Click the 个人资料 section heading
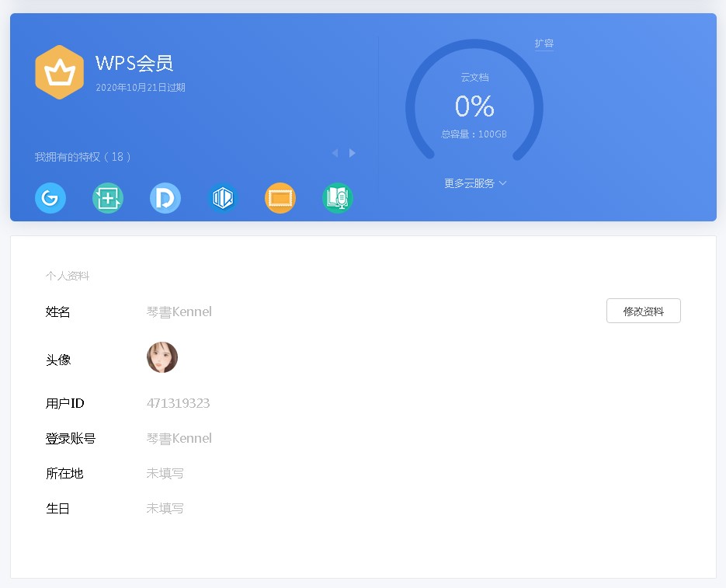 tap(68, 277)
